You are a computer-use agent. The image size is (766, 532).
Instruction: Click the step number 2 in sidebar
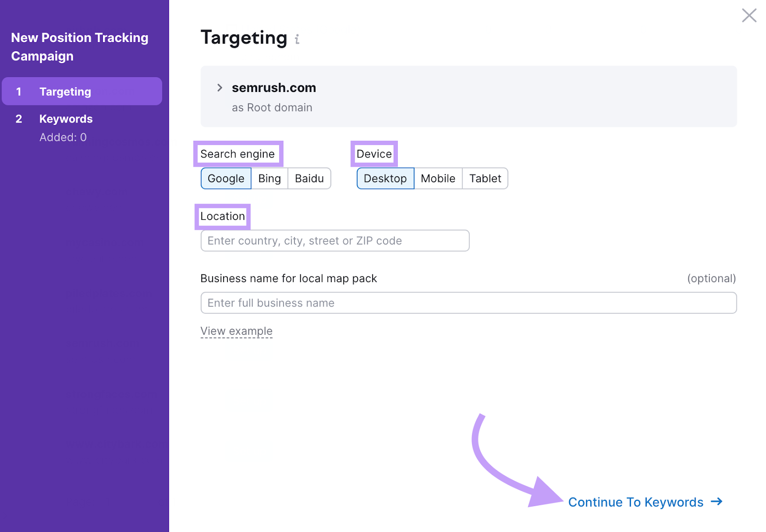click(x=19, y=119)
